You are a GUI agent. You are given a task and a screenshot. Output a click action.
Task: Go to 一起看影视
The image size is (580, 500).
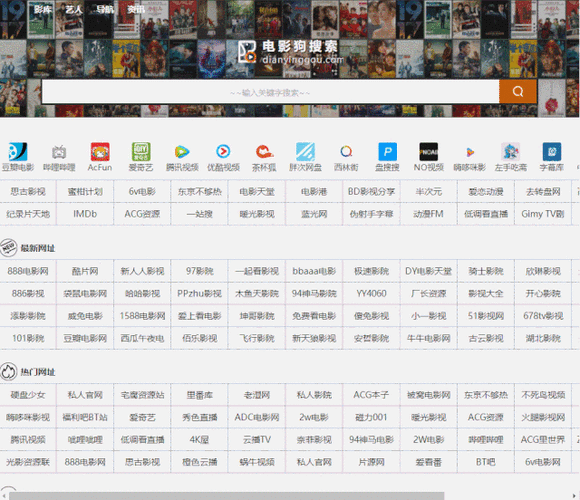click(x=257, y=271)
